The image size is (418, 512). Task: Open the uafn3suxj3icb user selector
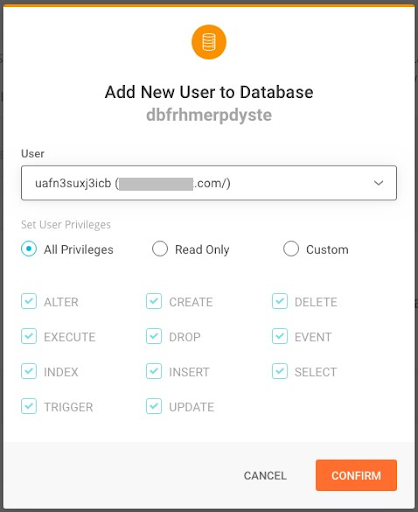[209, 183]
